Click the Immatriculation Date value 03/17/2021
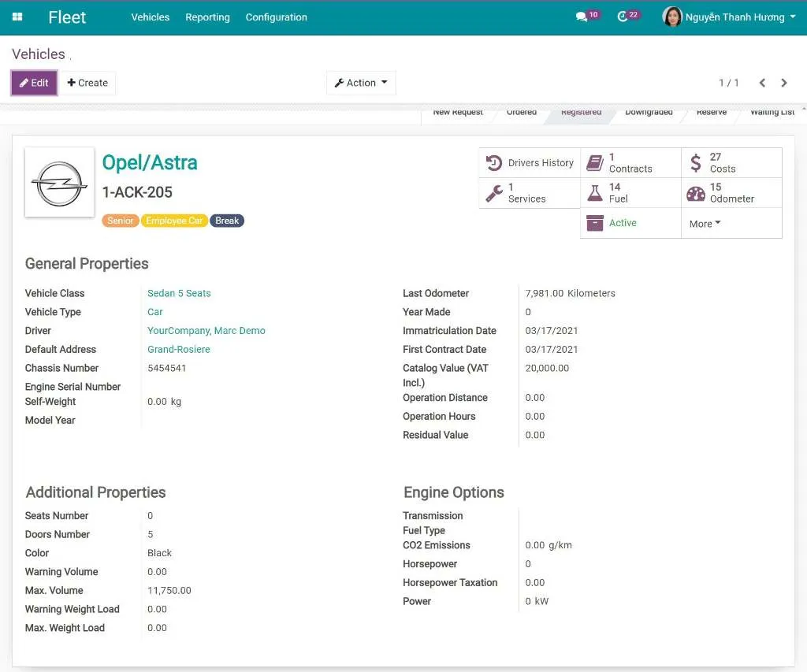This screenshot has width=807, height=672. click(551, 330)
